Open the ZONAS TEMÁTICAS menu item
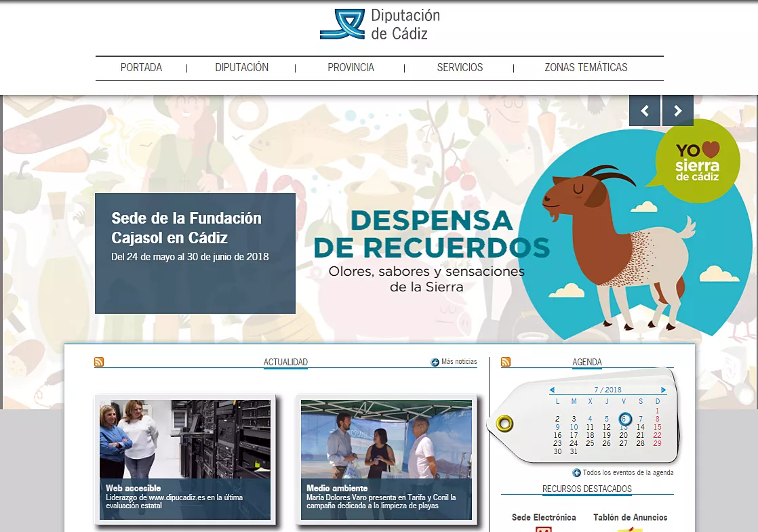The image size is (758, 532). tap(585, 68)
